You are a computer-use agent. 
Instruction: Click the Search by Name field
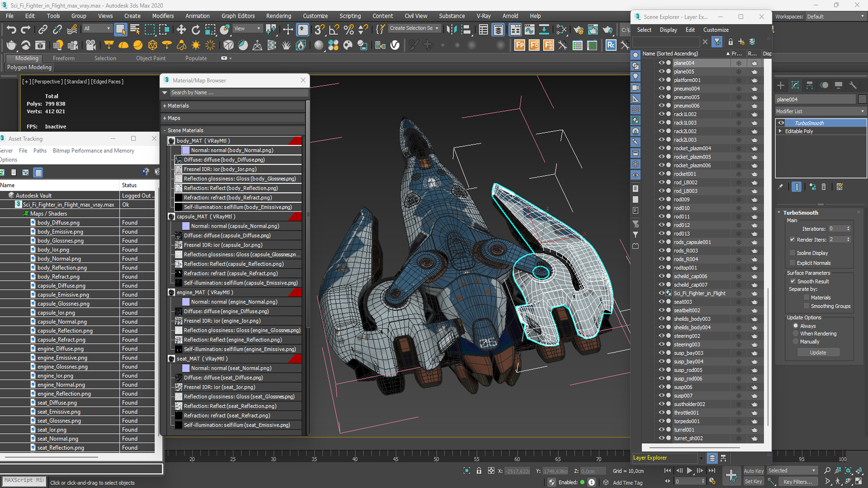click(239, 93)
